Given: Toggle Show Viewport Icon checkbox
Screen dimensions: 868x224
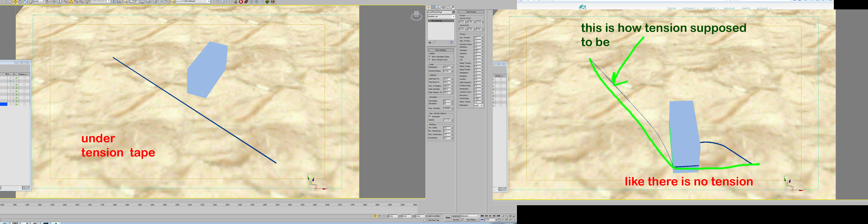Looking at the screenshot, I should click(430, 60).
